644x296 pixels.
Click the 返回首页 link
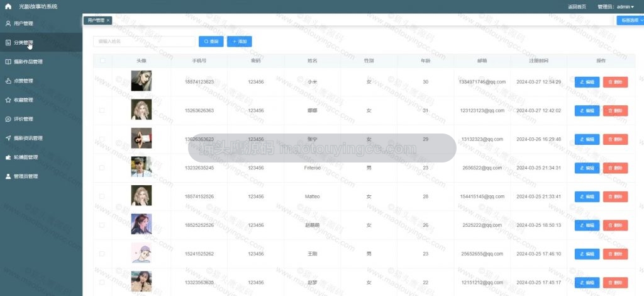pyautogui.click(x=577, y=6)
